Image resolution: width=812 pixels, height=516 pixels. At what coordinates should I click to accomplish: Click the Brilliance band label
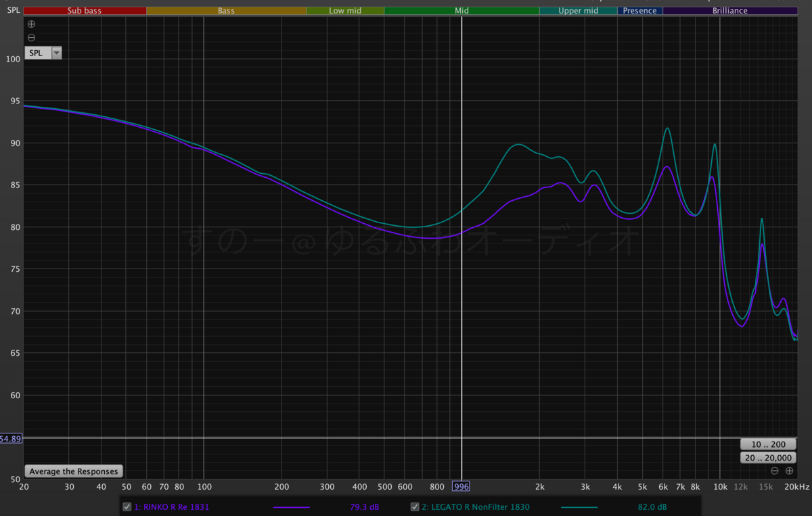click(730, 11)
